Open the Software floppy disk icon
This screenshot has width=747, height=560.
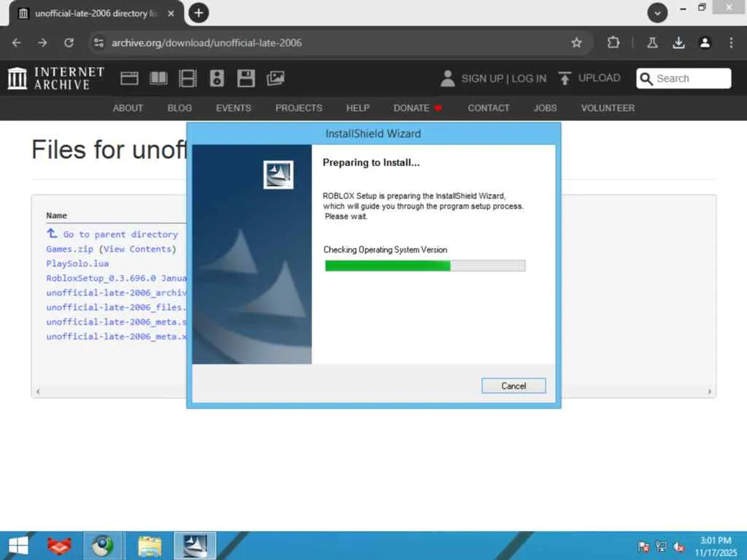click(246, 78)
